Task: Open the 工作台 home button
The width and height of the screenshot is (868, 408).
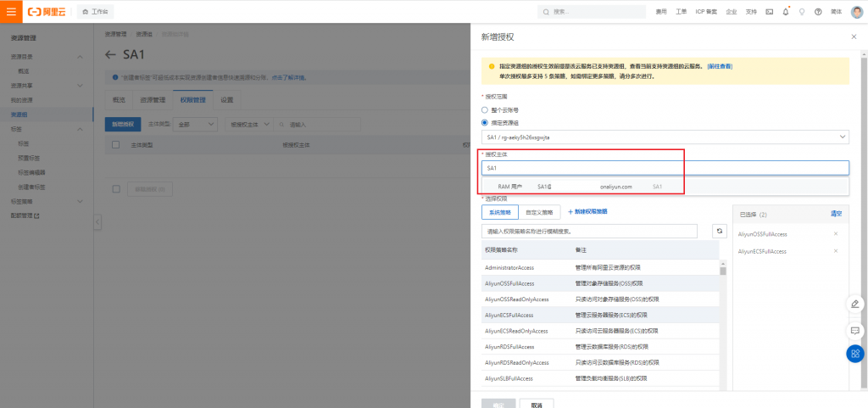Action: click(x=95, y=12)
